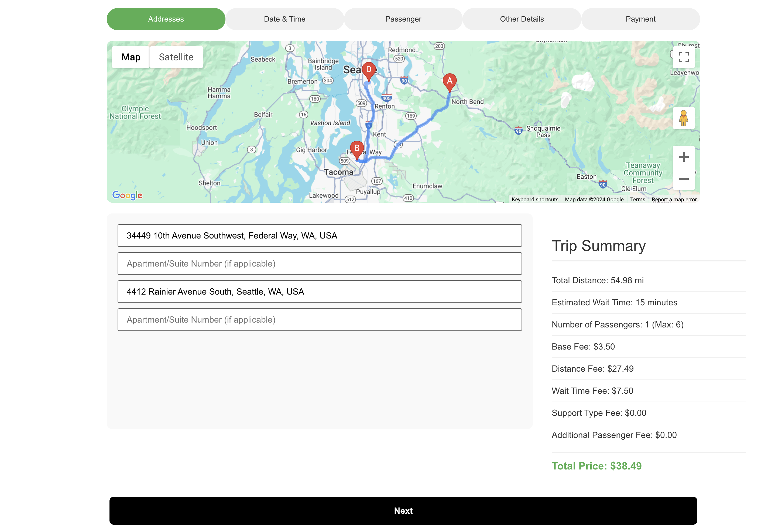The image size is (768, 532).
Task: Click map marker D in Seattle
Action: coord(368,71)
